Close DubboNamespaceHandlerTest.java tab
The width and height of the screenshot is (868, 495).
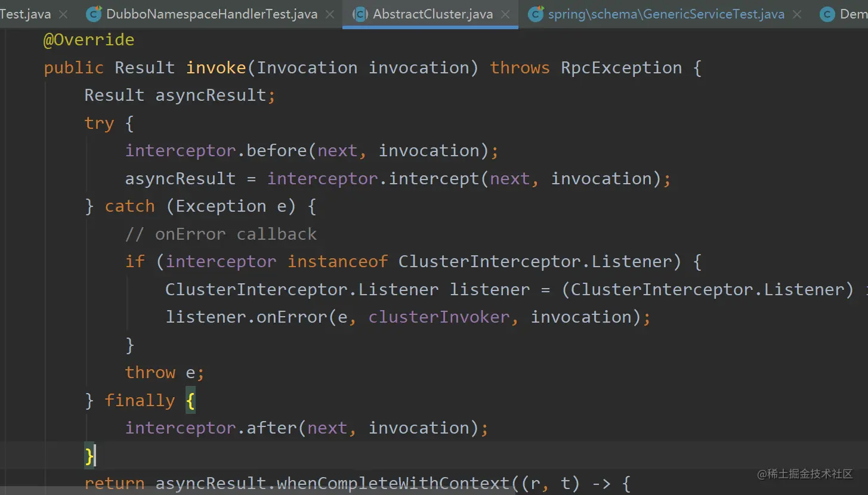click(330, 14)
